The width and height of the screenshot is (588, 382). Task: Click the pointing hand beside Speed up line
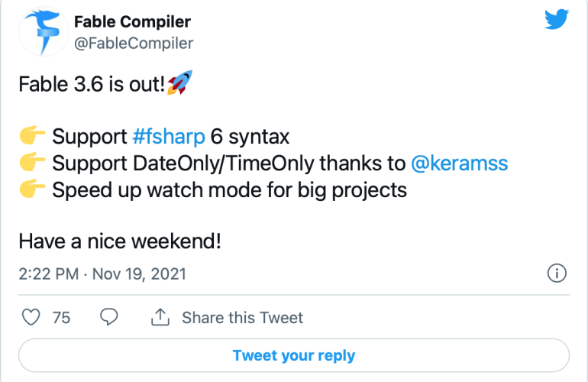click(32, 189)
